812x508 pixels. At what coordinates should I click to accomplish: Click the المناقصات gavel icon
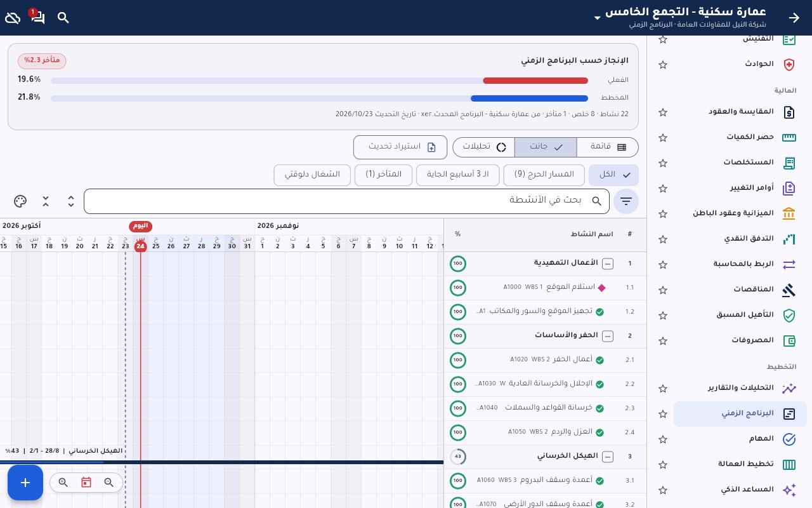pos(789,290)
